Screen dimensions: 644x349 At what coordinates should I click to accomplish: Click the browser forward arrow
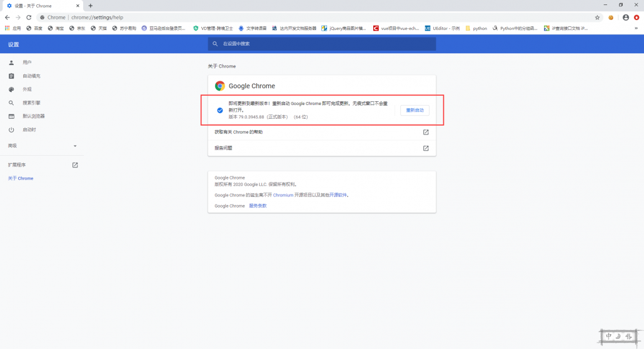(x=18, y=18)
